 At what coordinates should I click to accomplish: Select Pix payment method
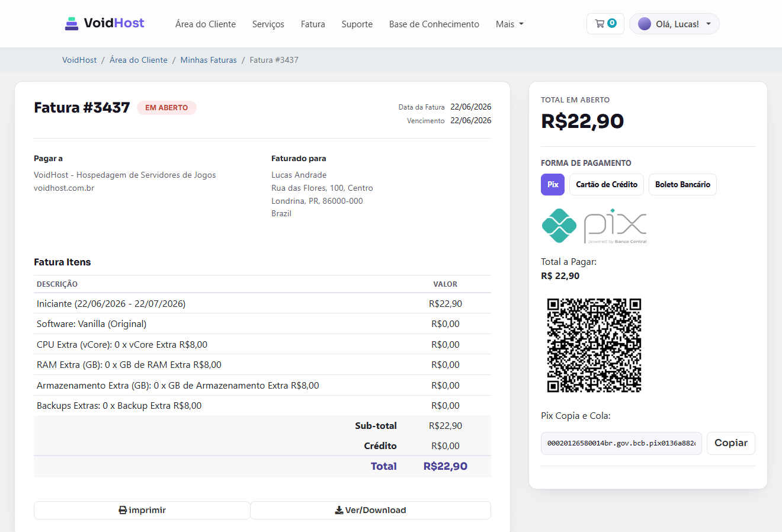(553, 184)
